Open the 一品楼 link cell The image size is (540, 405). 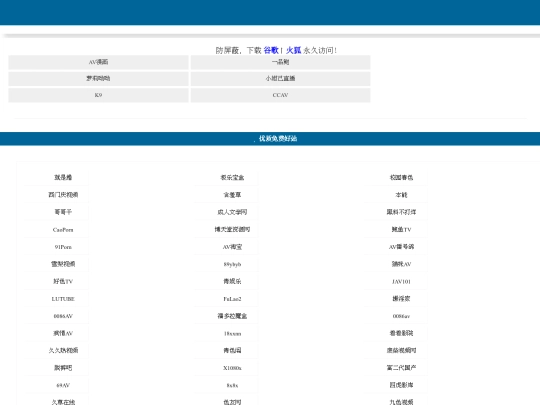(x=280, y=62)
